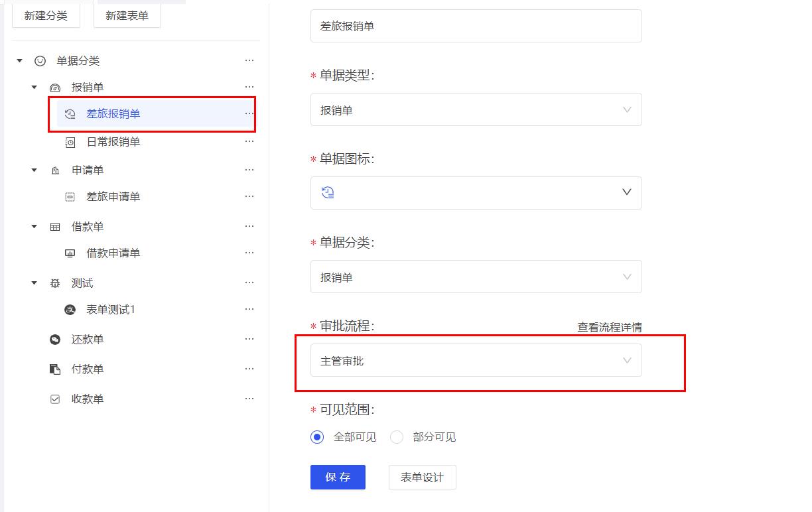Collapse the 单据分类 root node
The width and height of the screenshot is (812, 512).
click(x=19, y=60)
